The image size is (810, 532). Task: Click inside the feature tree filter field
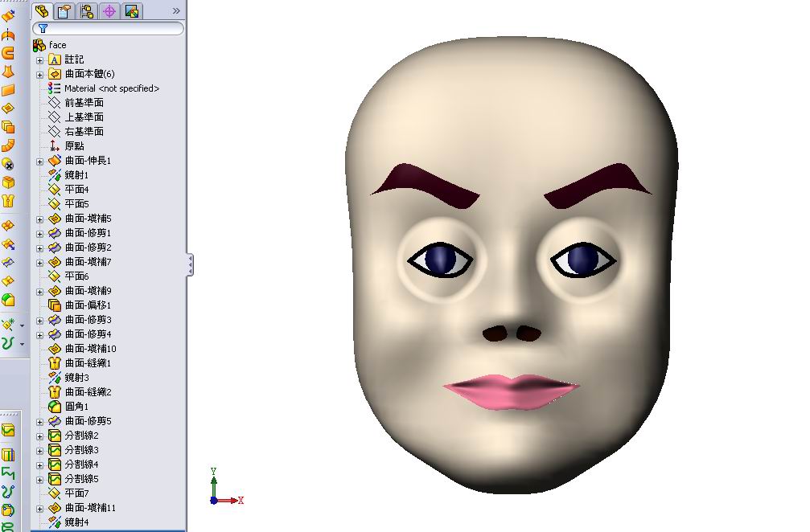113,28
